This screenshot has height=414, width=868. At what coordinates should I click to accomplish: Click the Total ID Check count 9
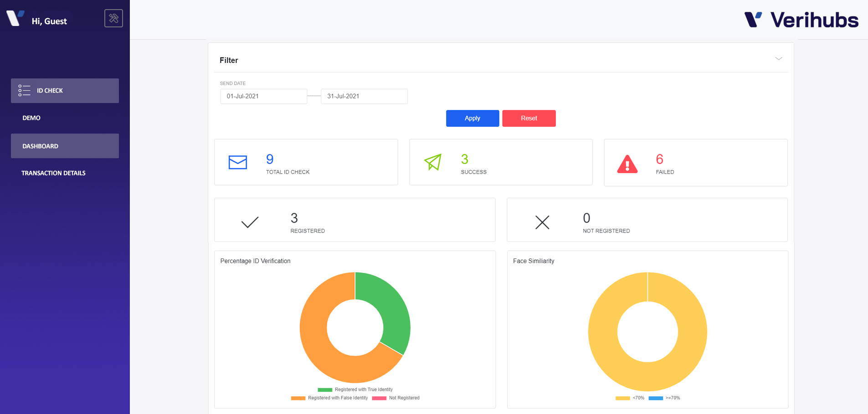pyautogui.click(x=270, y=159)
